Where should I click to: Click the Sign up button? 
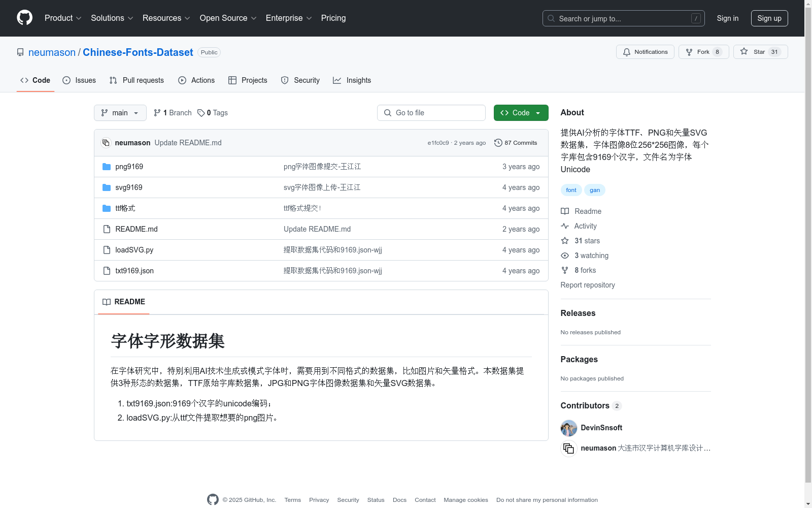coord(769,18)
